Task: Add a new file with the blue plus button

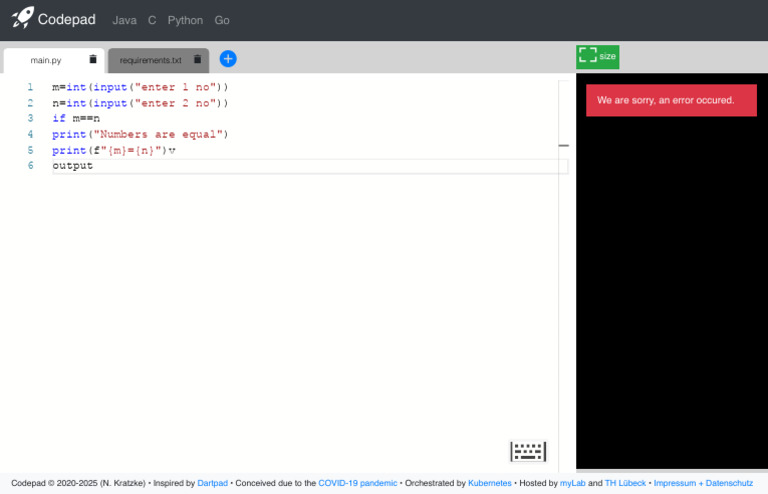Action: pyautogui.click(x=228, y=59)
